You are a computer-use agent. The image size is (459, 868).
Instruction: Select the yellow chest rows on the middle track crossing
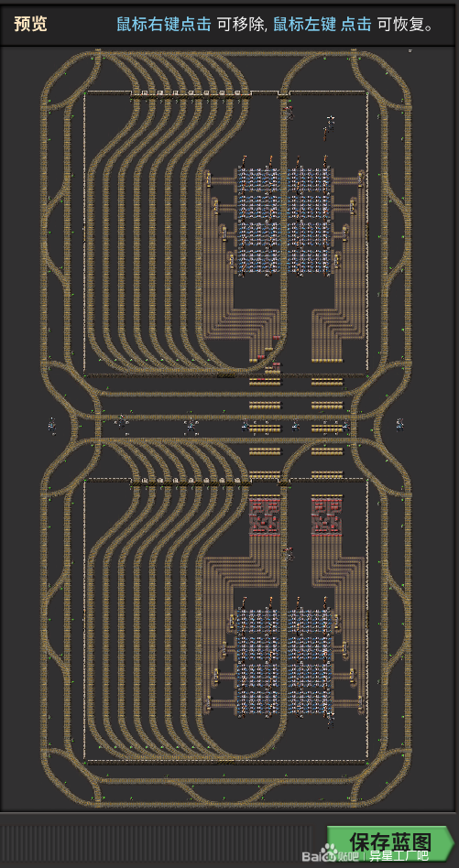click(x=296, y=428)
